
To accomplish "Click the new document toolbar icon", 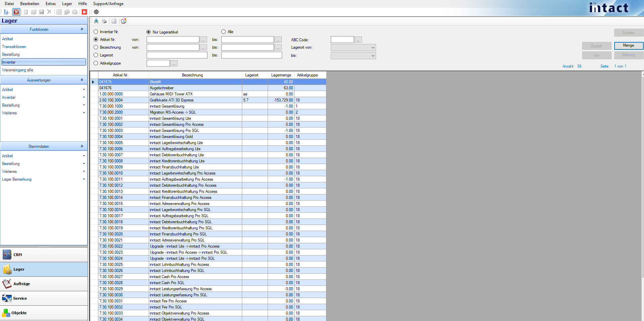I will [x=26, y=12].
